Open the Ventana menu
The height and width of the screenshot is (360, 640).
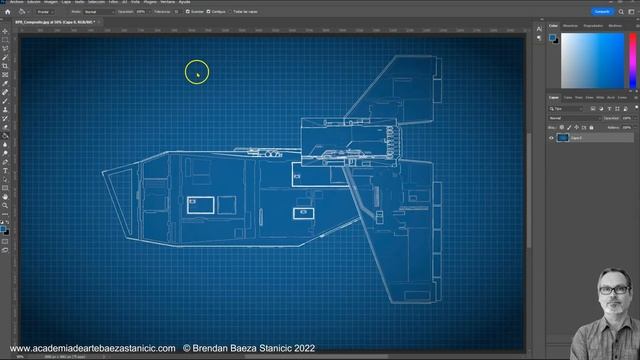click(167, 2)
